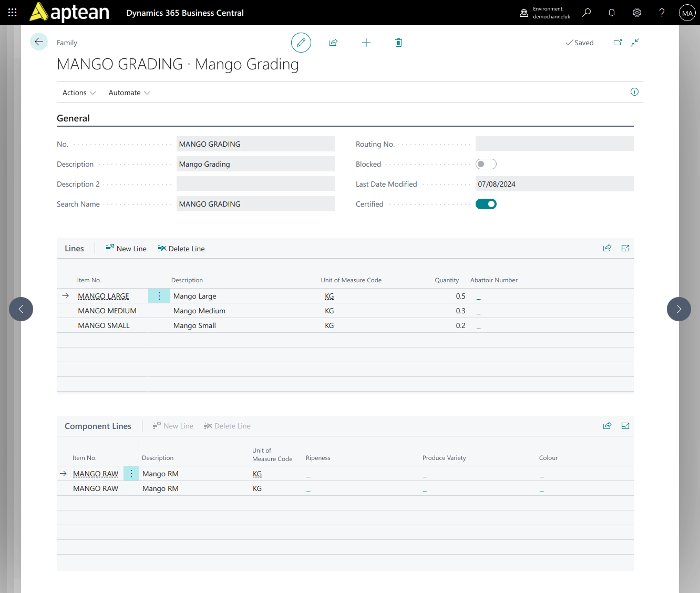Viewport: 700px width, 593px height.
Task: Click Ripeness column header
Action: point(318,458)
